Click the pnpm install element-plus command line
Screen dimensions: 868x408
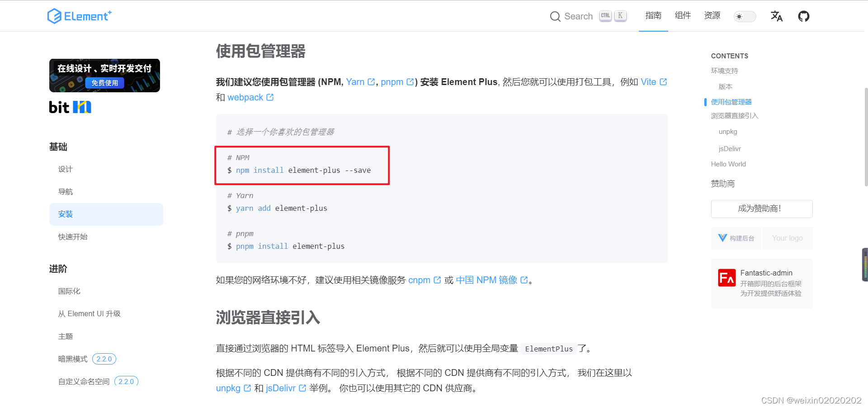point(286,246)
